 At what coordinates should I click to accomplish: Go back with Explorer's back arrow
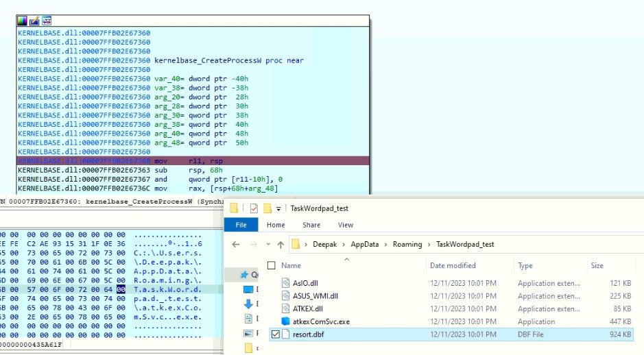236,245
